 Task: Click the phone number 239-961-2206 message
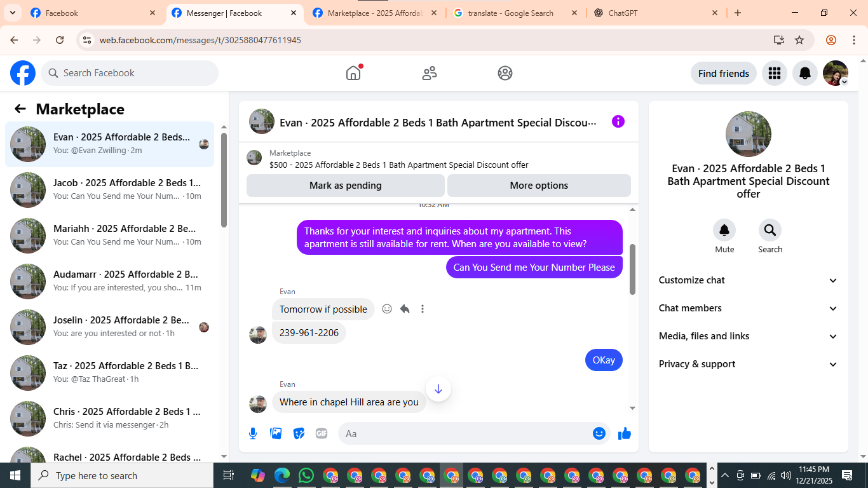point(309,332)
